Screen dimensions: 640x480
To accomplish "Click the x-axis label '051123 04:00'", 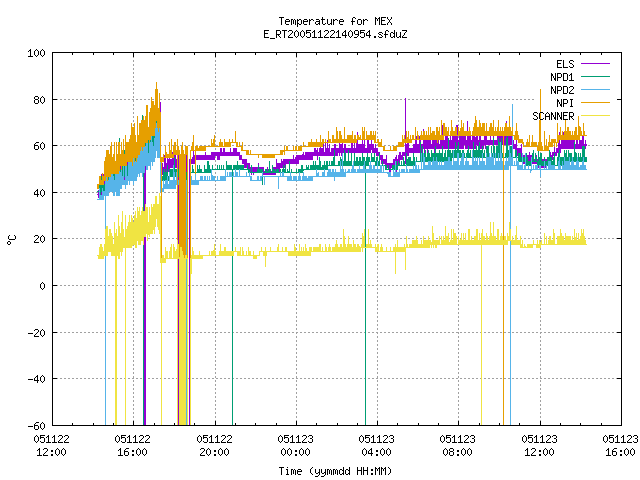I will point(376,445).
